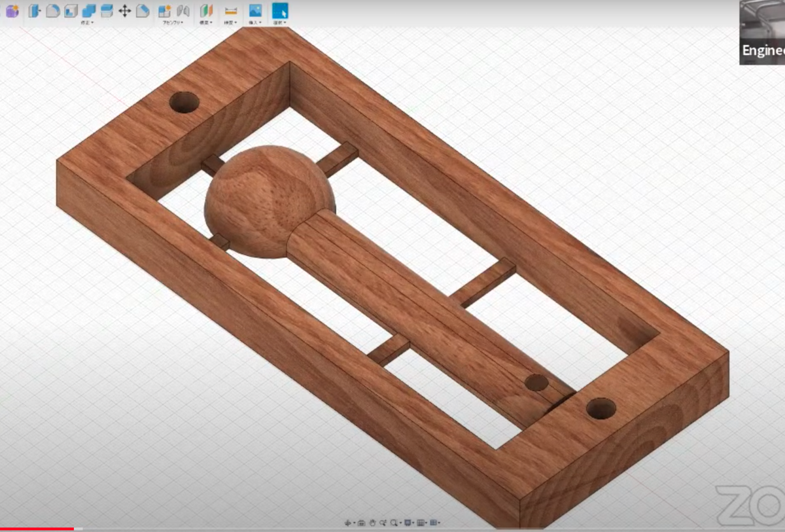Image resolution: width=785 pixels, height=532 pixels.
Task: Select the Combine tool
Action: (x=89, y=10)
